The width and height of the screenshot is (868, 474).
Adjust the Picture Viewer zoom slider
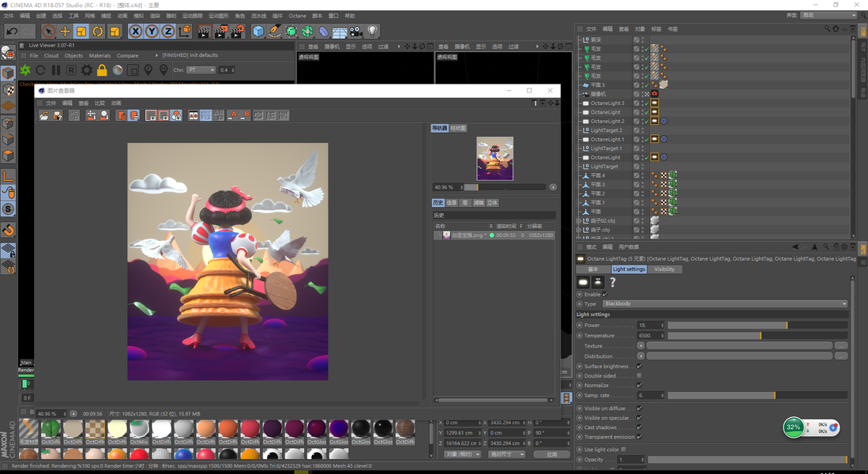505,187
